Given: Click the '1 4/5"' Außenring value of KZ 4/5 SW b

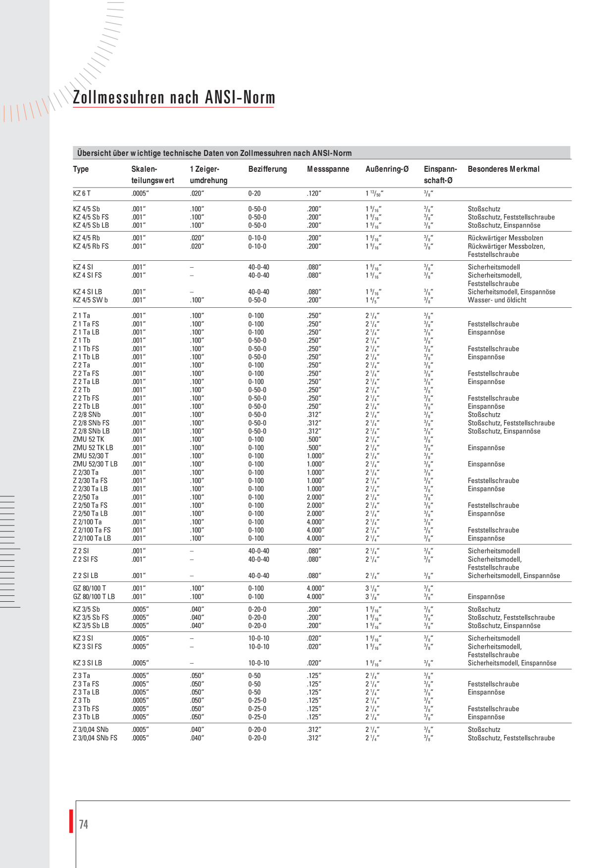Looking at the screenshot, I should tap(372, 300).
